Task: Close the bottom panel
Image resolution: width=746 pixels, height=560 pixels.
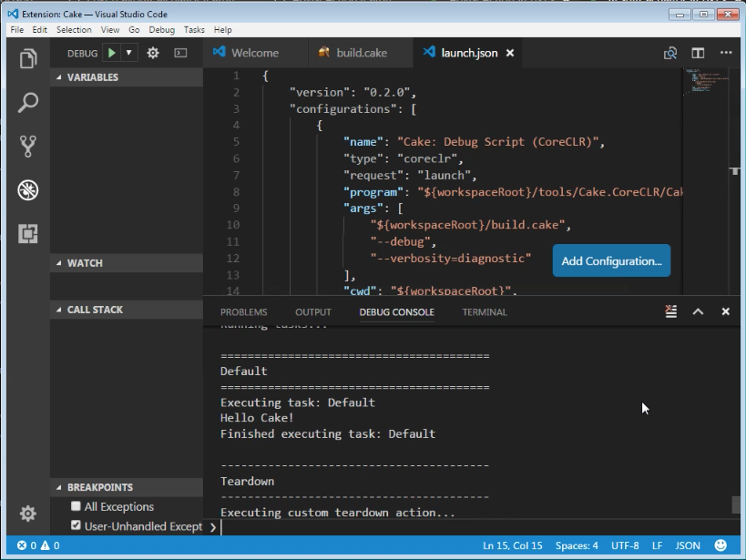Action: coord(726,311)
